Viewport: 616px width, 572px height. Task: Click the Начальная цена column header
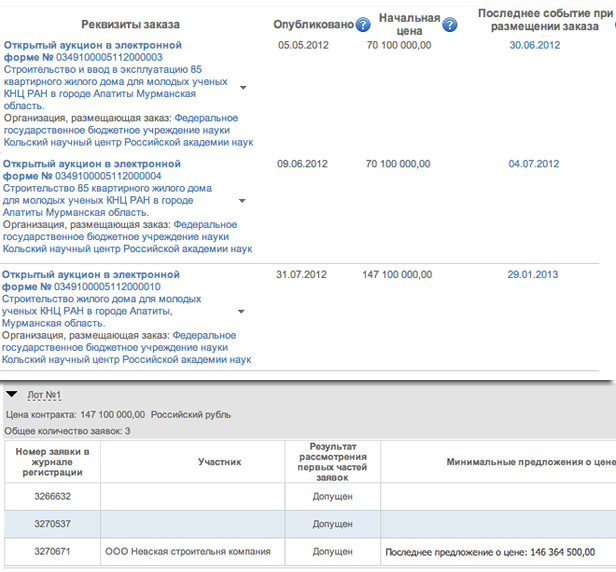tap(409, 24)
